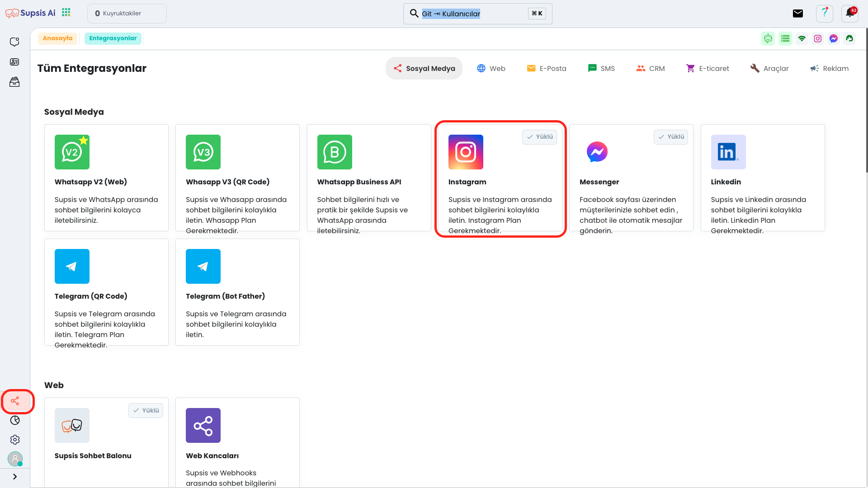Image resolution: width=868 pixels, height=488 pixels.
Task: Switch to the Reklam category tab
Action: (830, 68)
